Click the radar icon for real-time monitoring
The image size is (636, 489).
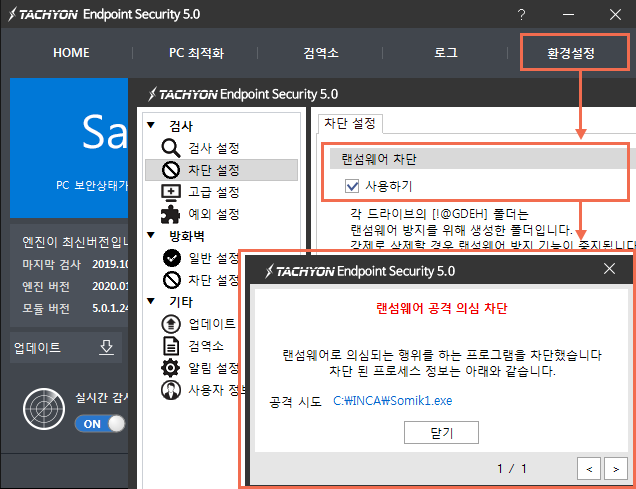tap(44, 409)
